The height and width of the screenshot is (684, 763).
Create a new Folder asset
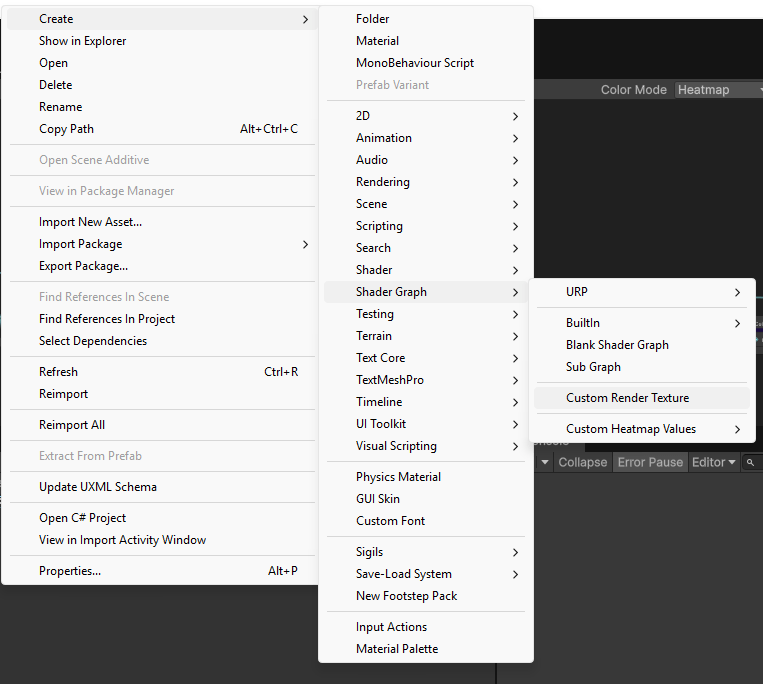pos(372,19)
